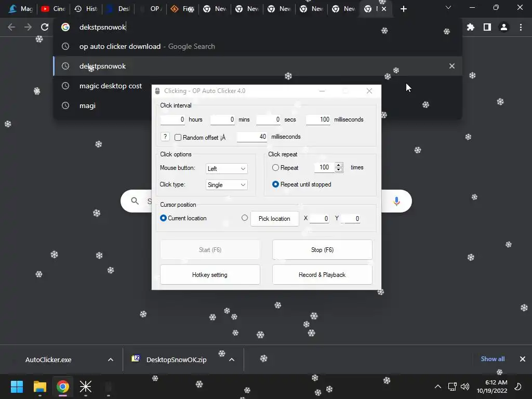Screen dimensions: 532x399
Task: Switch to the Des tab
Action: coord(118,9)
